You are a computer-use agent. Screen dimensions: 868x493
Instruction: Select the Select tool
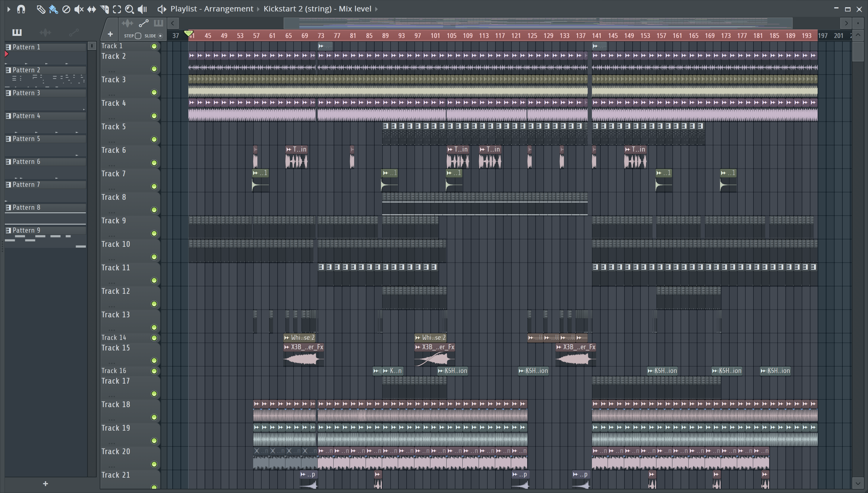[117, 9]
